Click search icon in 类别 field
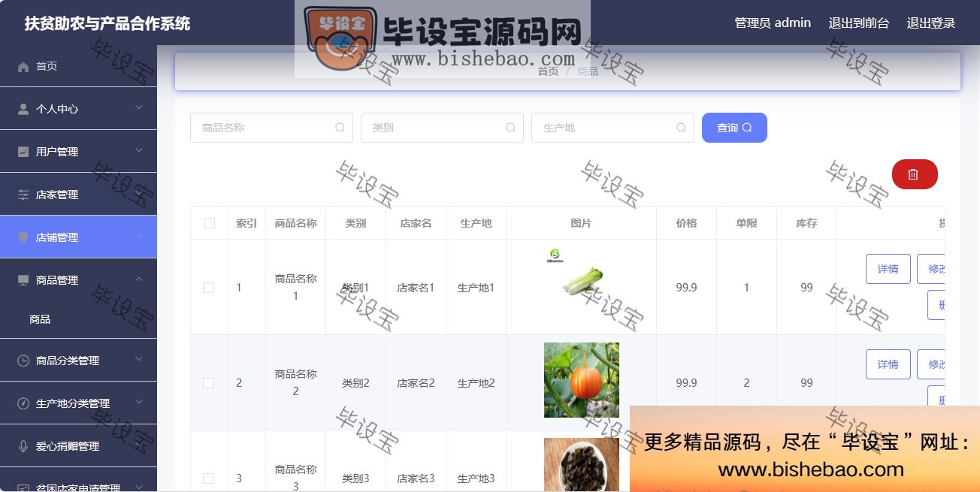980x492 pixels. [x=510, y=128]
